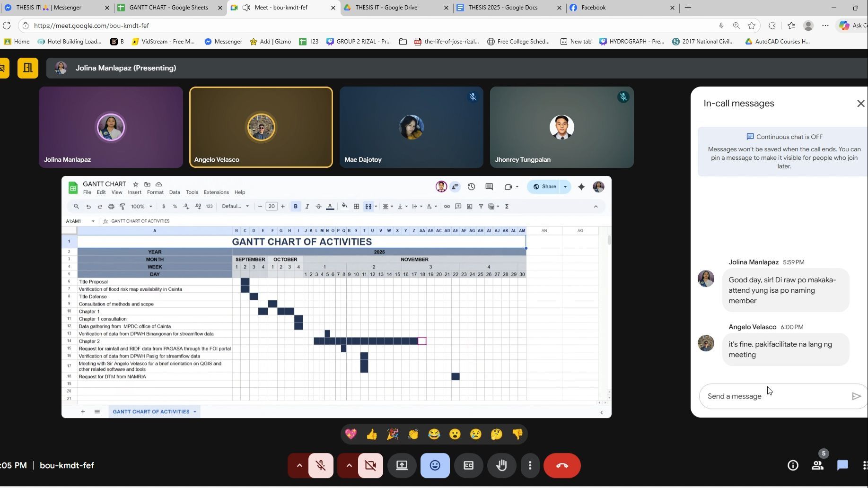Raise your hand in the meeting
The width and height of the screenshot is (868, 488).
click(501, 466)
